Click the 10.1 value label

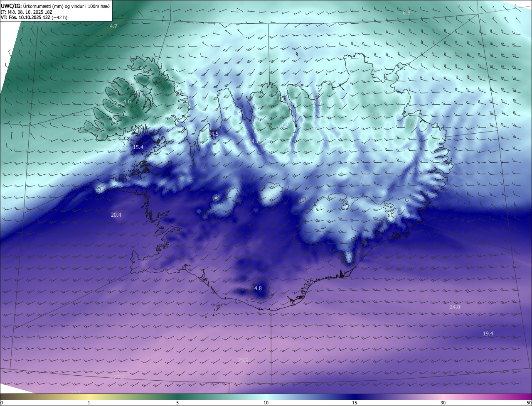point(268,195)
